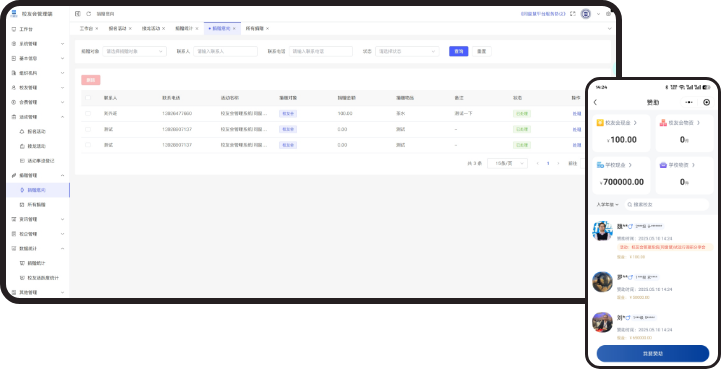Viewport: 721px width, 369px height.
Task: Tap the three-dots menu in phone header
Action: click(688, 102)
